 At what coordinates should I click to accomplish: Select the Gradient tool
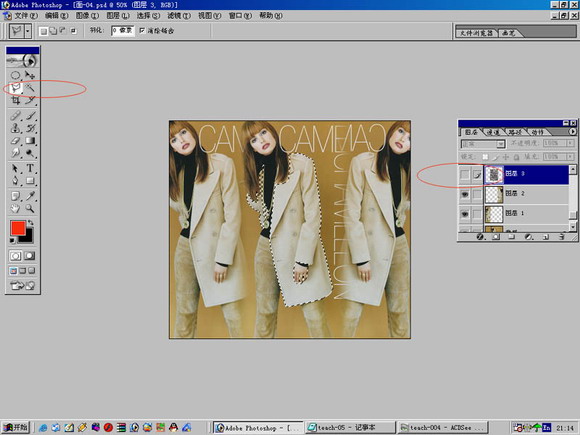[30, 141]
